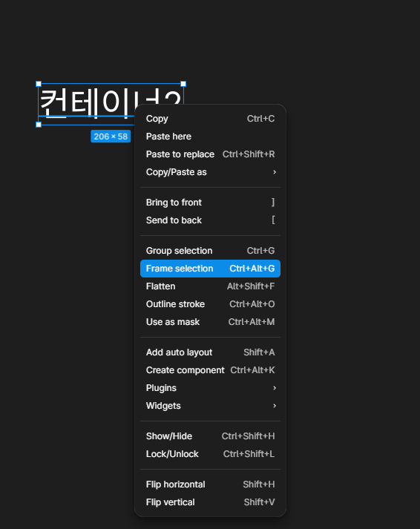420x529 pixels.
Task: Choose Show/Hide from the menu
Action: tap(210, 436)
